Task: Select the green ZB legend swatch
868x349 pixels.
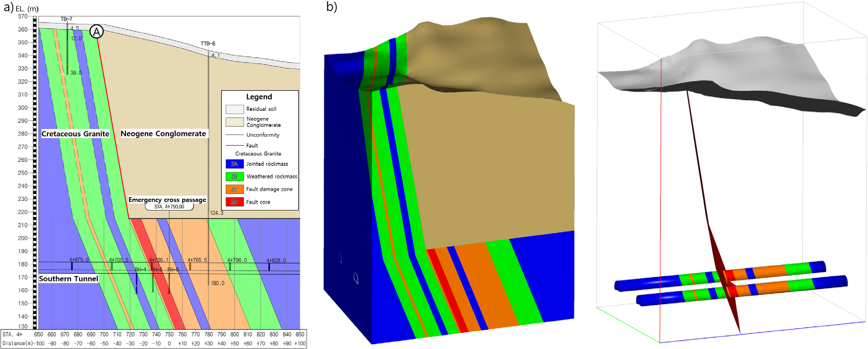Action: click(235, 177)
